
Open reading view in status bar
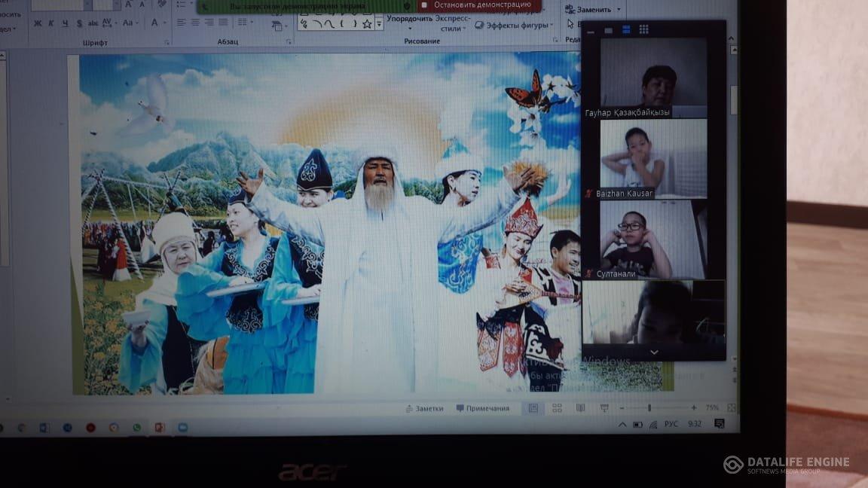(580, 408)
